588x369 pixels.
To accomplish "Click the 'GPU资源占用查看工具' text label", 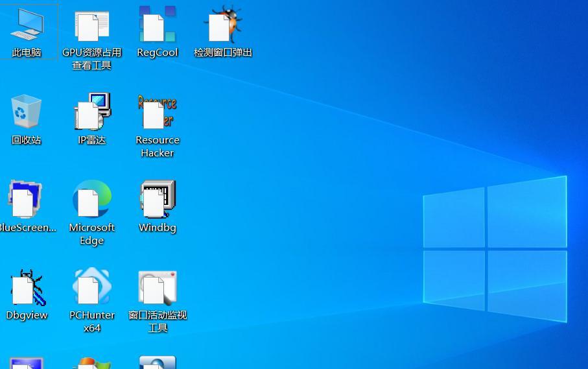I will [92, 59].
